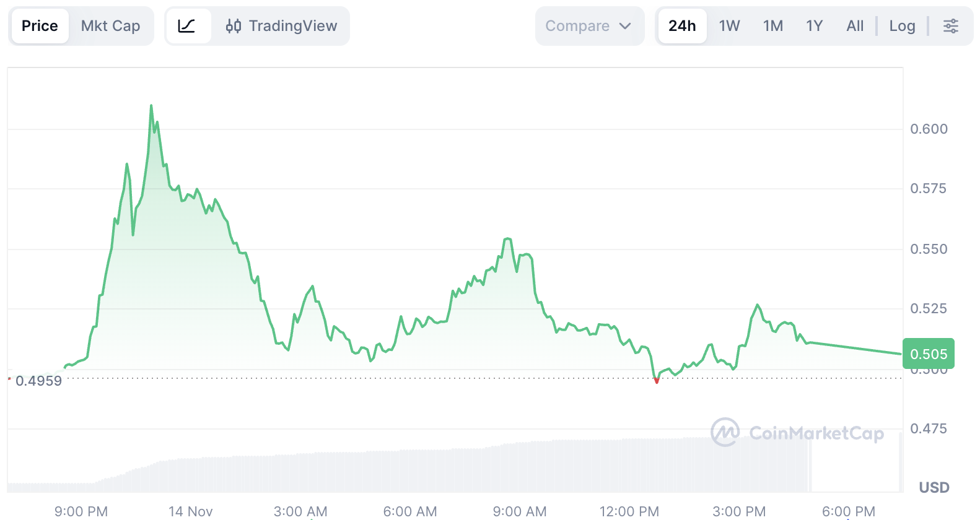980x520 pixels.
Task: Switch chart to Mkt Cap view
Action: [x=110, y=26]
